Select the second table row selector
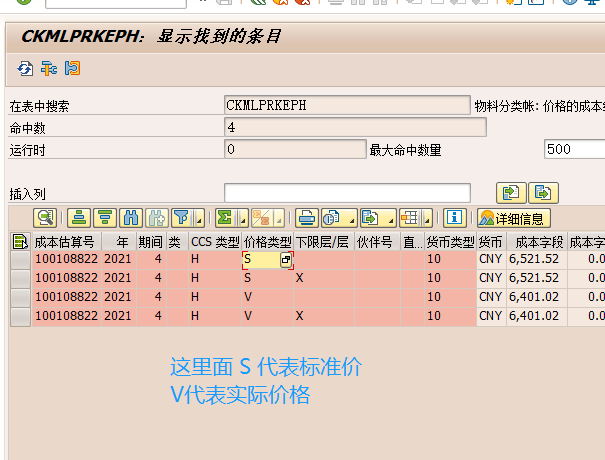Viewport: 605px width, 460px height. click(20, 279)
